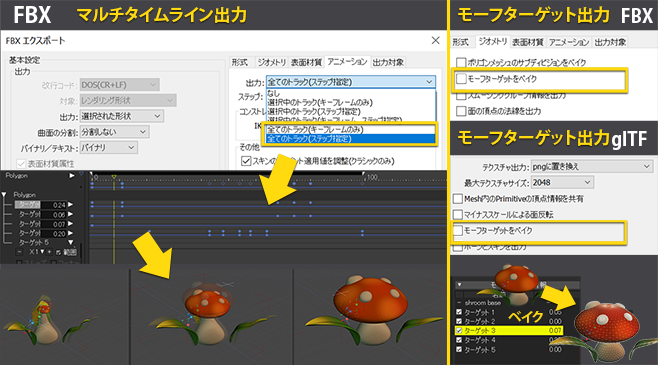Click the arrow beside target value 0.20
Viewport: 658px width, 365px height.
[x=70, y=233]
